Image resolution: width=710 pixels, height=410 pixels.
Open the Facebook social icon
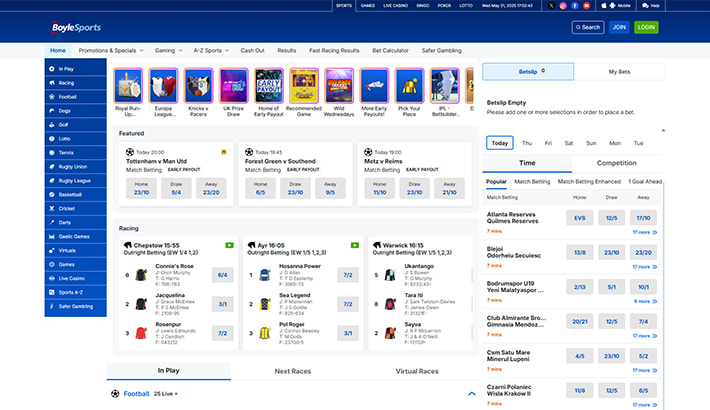575,5
